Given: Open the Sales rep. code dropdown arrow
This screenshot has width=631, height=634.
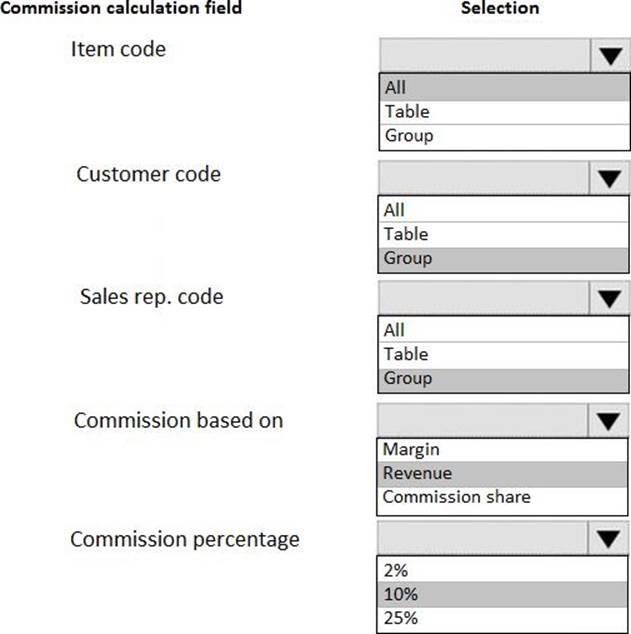Looking at the screenshot, I should tap(609, 299).
